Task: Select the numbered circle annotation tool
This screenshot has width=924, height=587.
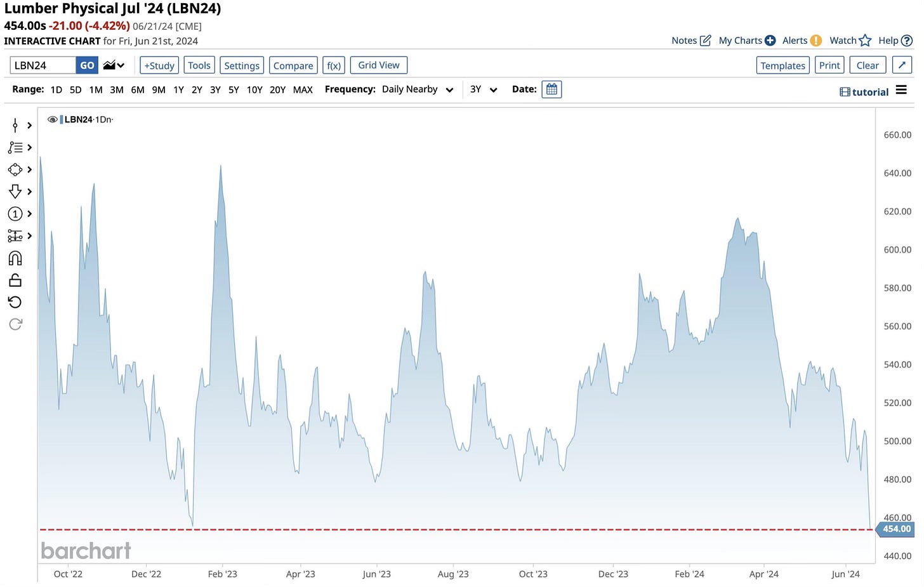Action: point(15,214)
